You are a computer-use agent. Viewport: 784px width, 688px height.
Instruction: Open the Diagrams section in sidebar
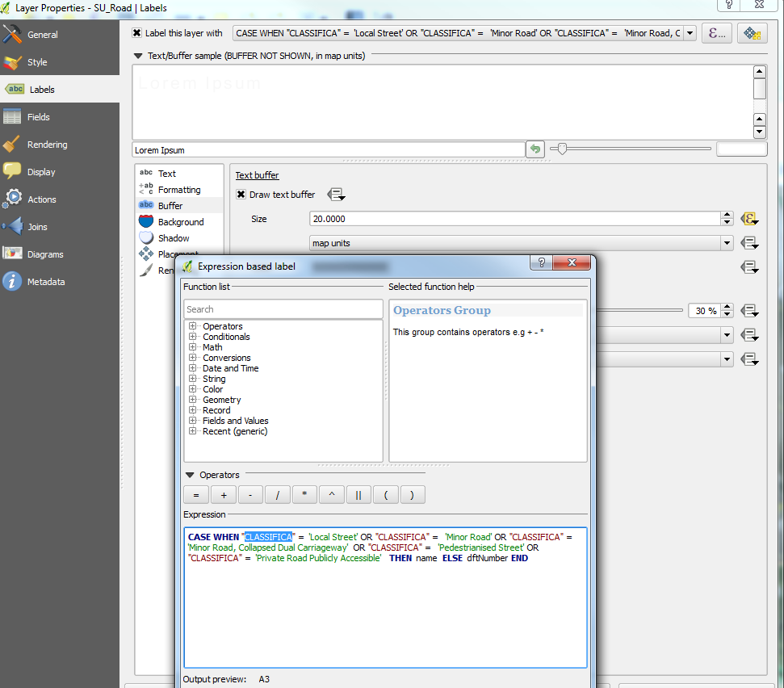pos(44,254)
